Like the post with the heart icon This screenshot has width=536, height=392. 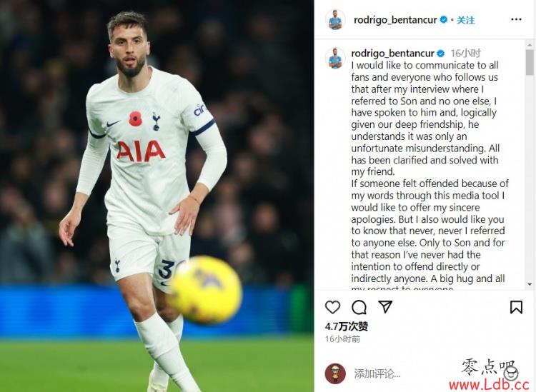[332, 307]
